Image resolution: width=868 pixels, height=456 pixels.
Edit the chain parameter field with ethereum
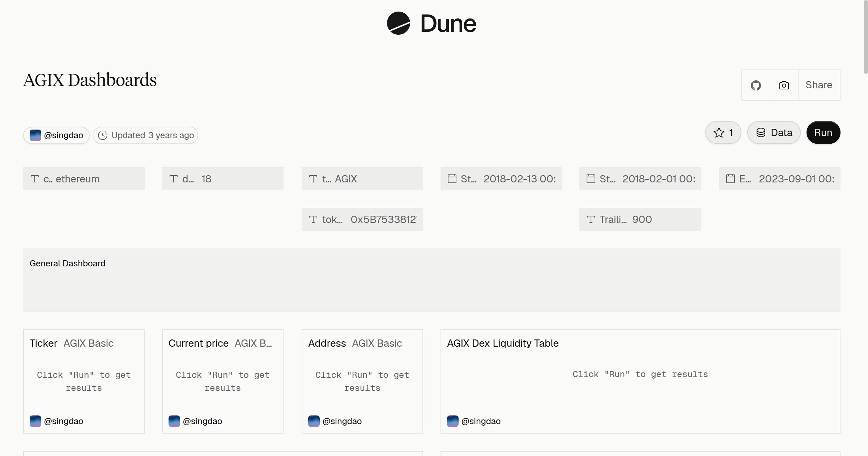click(x=84, y=179)
